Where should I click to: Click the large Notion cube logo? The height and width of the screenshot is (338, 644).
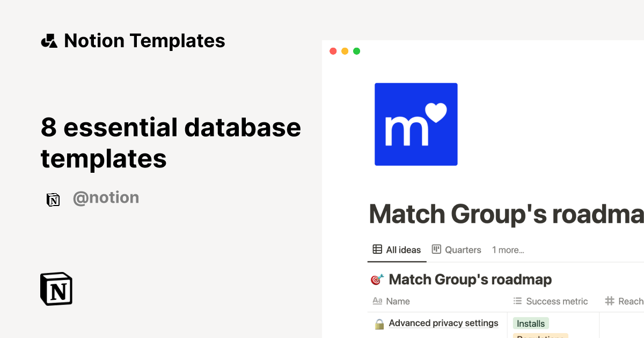[x=56, y=289]
